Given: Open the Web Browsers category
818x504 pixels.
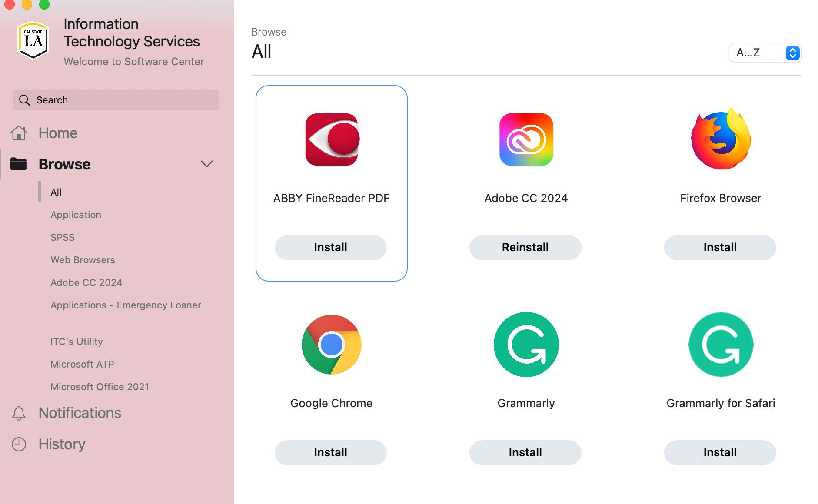Looking at the screenshot, I should click(82, 260).
